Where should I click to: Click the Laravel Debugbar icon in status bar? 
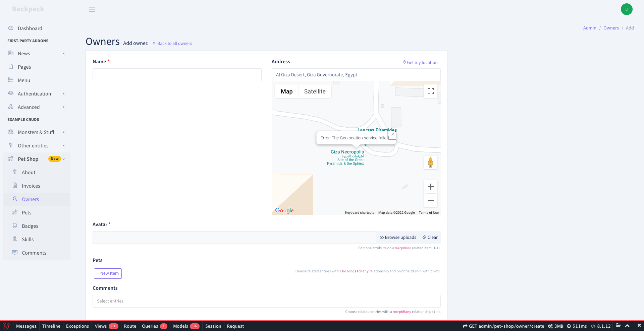tap(6, 326)
